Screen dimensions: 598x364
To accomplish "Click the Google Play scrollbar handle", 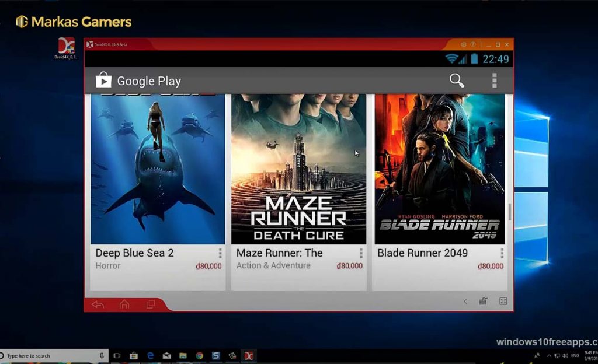I will tap(509, 212).
